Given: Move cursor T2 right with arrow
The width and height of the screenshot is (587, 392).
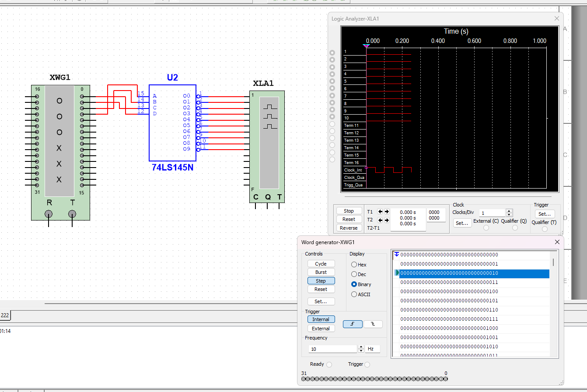Looking at the screenshot, I should (387, 220).
